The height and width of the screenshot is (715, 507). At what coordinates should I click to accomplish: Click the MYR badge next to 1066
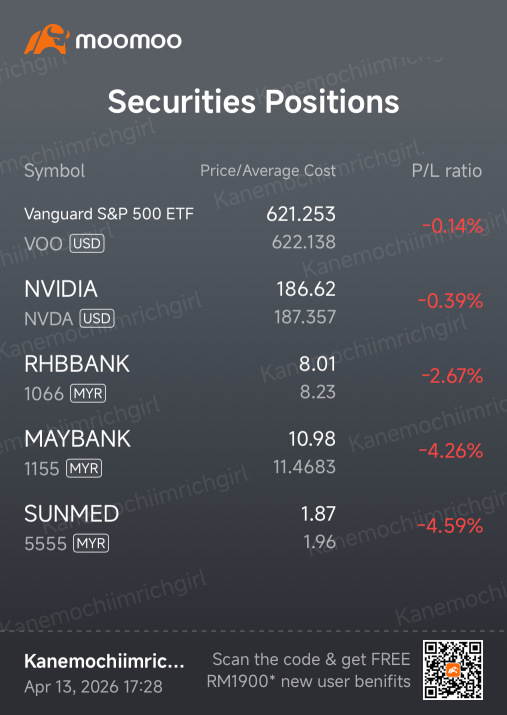pos(88,394)
